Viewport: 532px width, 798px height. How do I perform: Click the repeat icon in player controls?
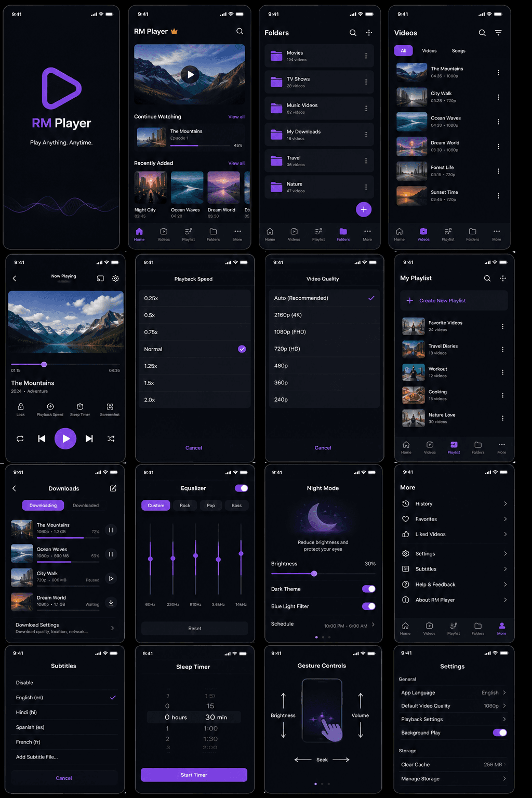[20, 438]
